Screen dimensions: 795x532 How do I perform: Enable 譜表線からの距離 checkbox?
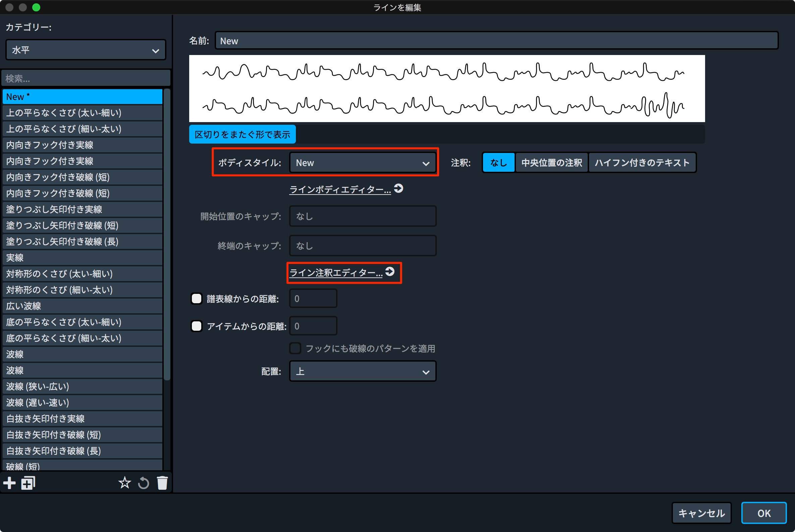click(x=197, y=299)
